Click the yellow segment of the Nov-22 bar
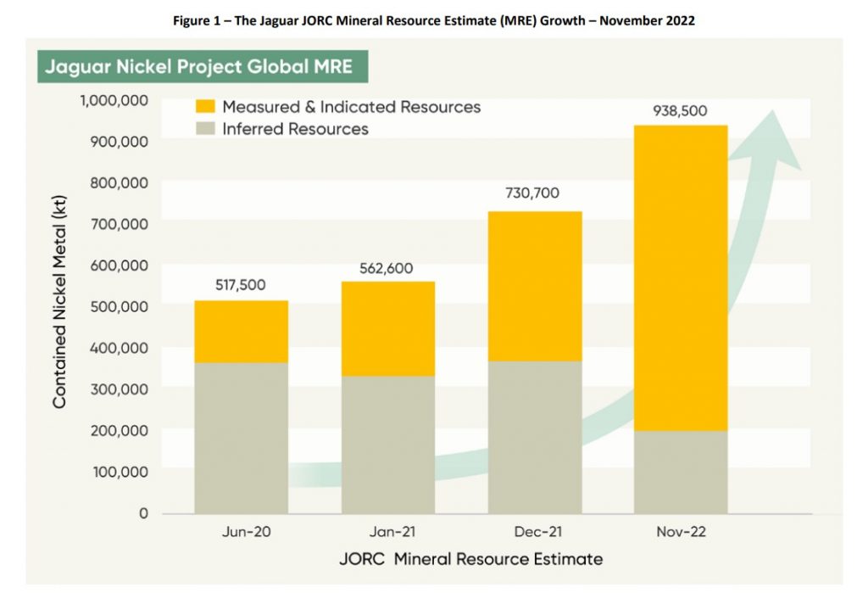The image size is (868, 593). [681, 278]
